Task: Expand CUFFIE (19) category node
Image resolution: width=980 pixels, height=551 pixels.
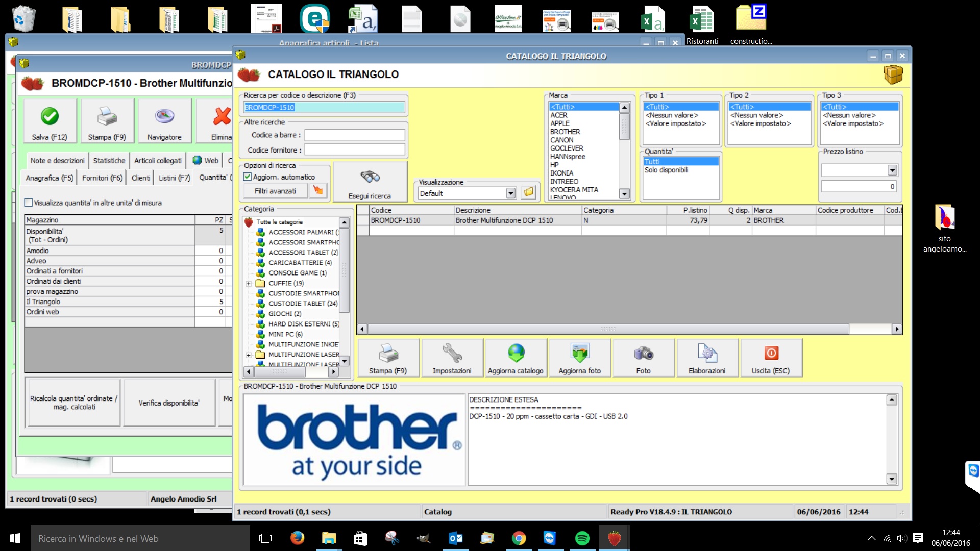Action: (249, 283)
